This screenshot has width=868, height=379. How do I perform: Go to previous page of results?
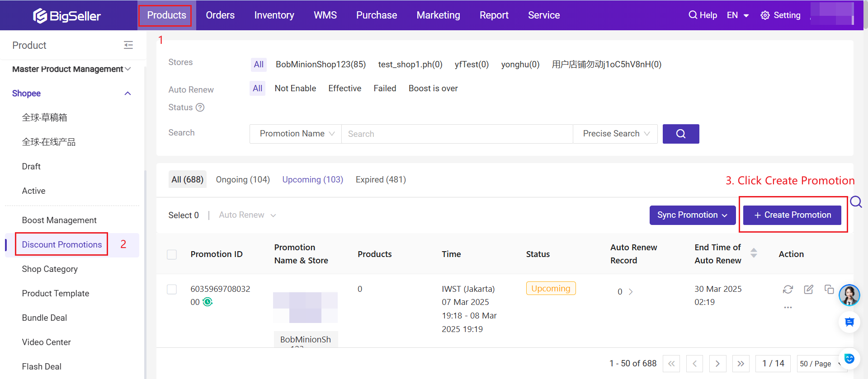694,364
